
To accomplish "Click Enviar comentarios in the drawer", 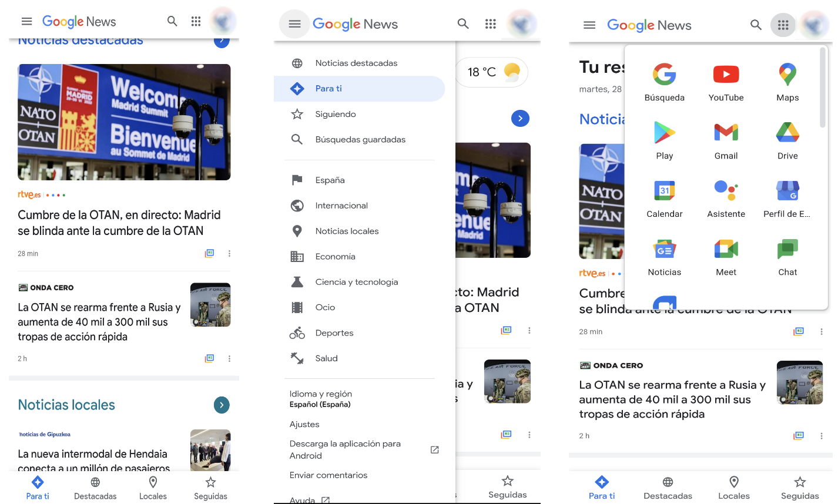I will [x=329, y=475].
